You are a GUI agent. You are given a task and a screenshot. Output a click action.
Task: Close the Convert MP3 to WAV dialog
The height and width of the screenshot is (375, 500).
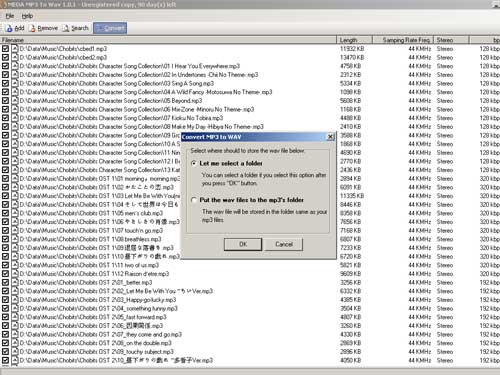pos(330,137)
